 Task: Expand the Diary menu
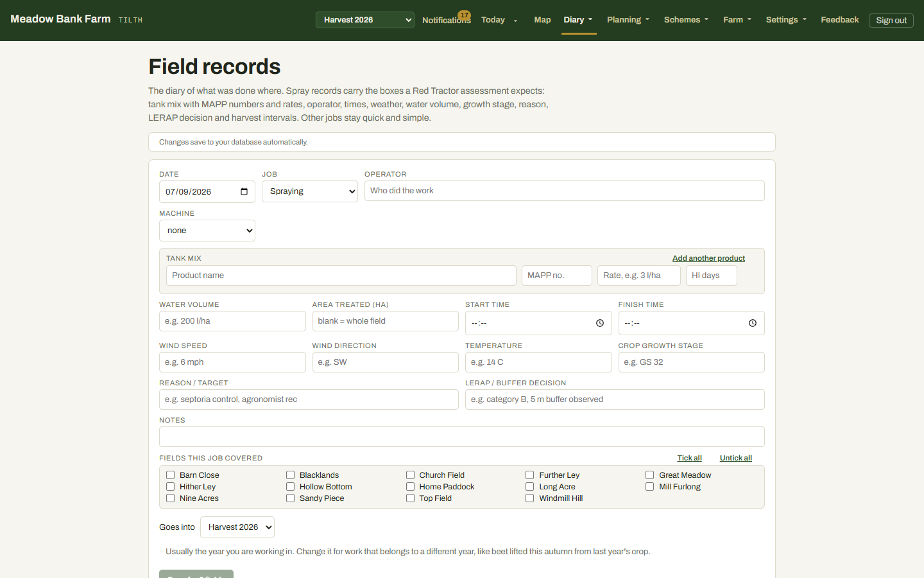click(578, 20)
